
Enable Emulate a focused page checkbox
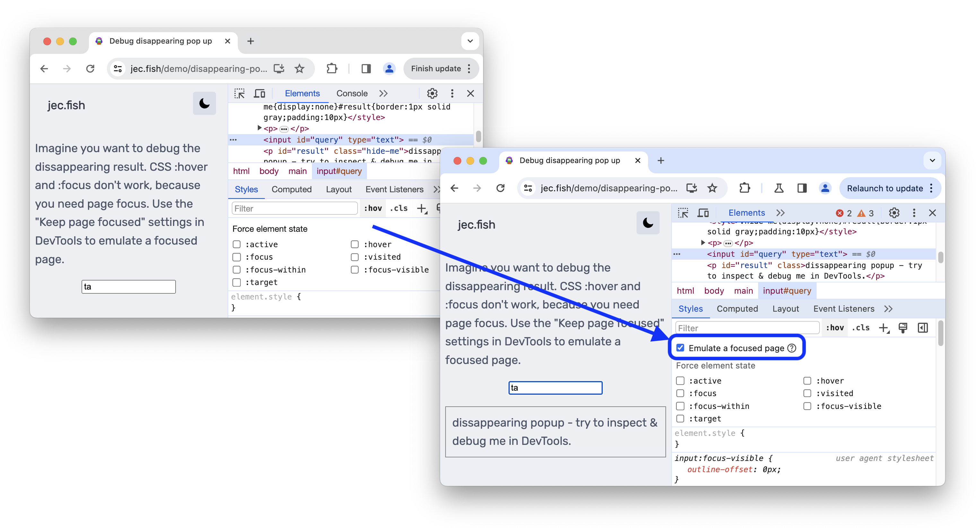point(680,348)
